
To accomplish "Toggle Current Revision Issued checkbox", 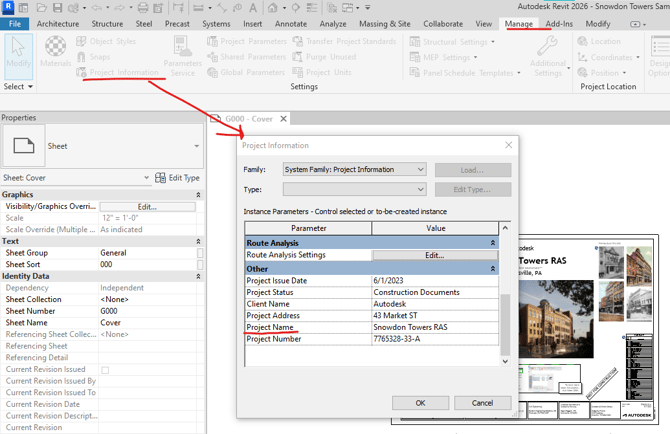I will pyautogui.click(x=105, y=370).
